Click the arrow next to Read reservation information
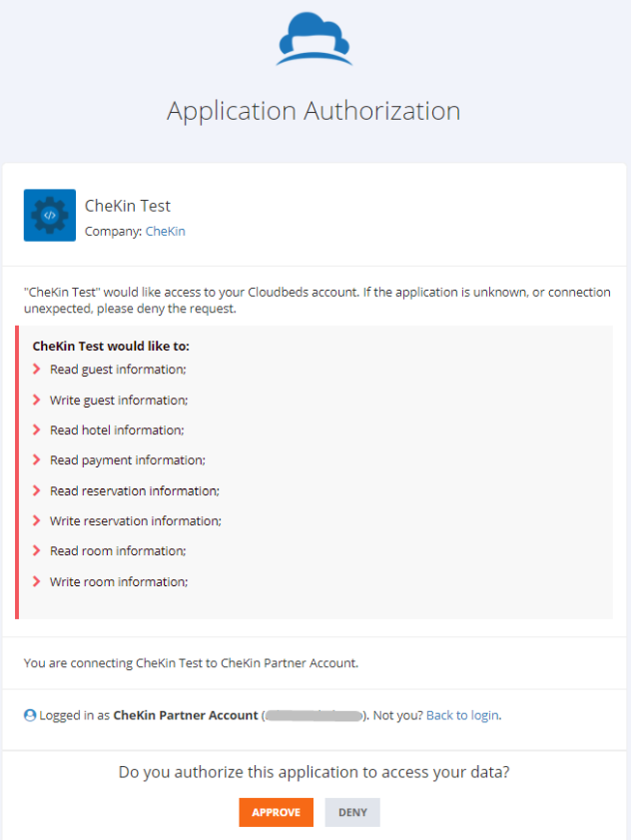631x840 pixels. (36, 490)
